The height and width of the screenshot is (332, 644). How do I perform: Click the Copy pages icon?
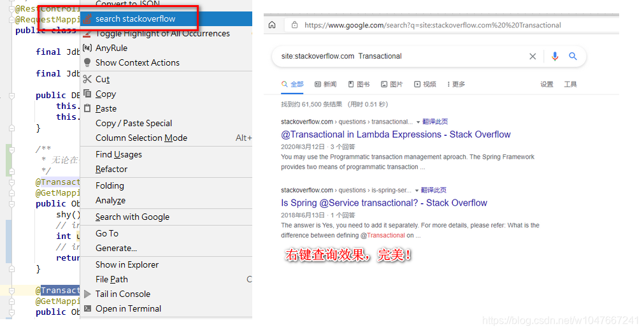87,94
